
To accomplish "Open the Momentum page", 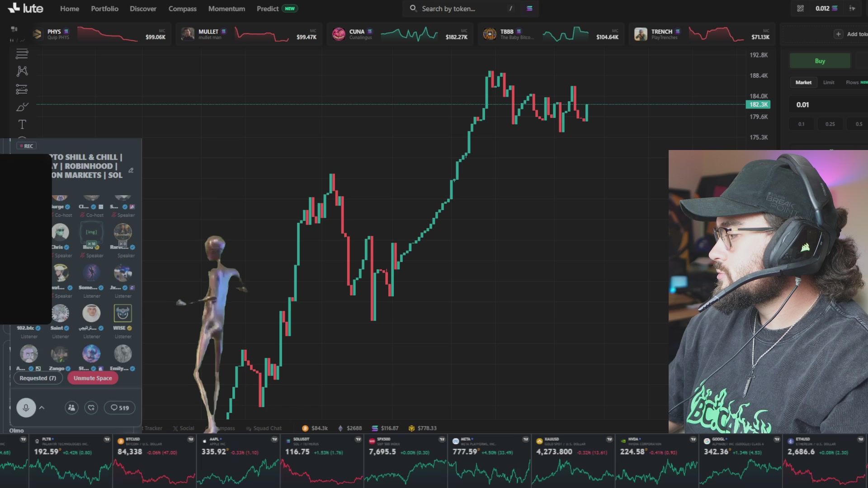I will pyautogui.click(x=226, y=9).
